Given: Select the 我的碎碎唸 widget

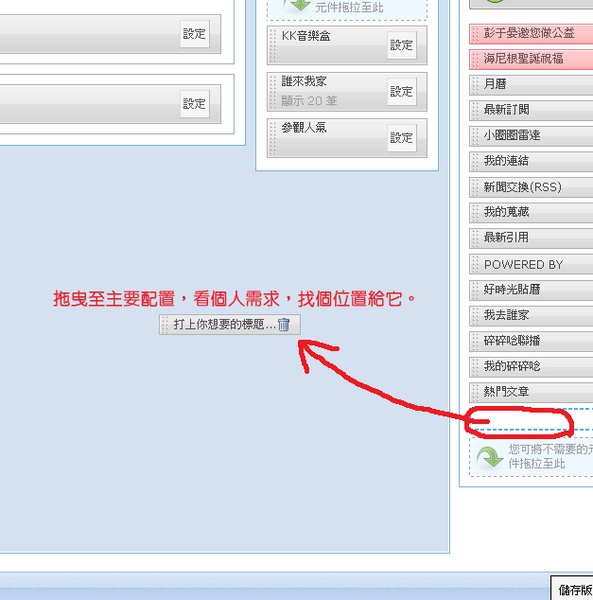Looking at the screenshot, I should coord(531,367).
